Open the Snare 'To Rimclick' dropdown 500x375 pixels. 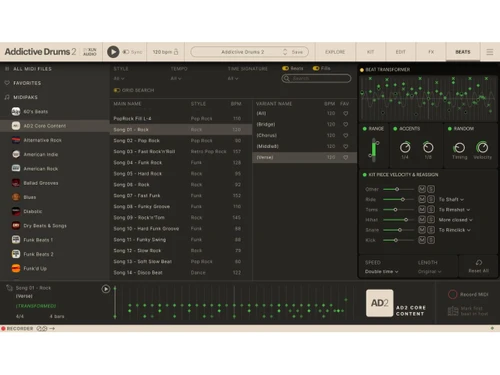pyautogui.click(x=455, y=230)
